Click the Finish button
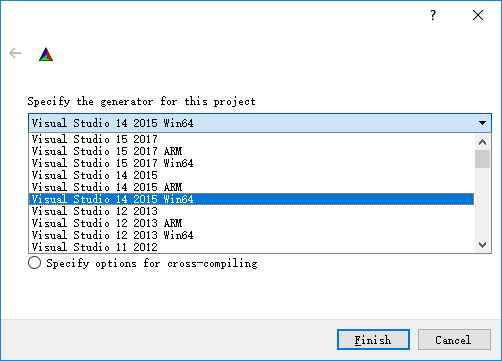The width and height of the screenshot is (502, 361). tap(373, 340)
